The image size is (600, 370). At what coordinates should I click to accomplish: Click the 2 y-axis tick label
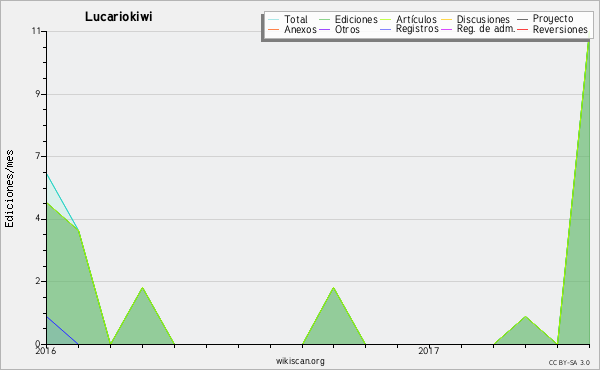tap(38, 281)
